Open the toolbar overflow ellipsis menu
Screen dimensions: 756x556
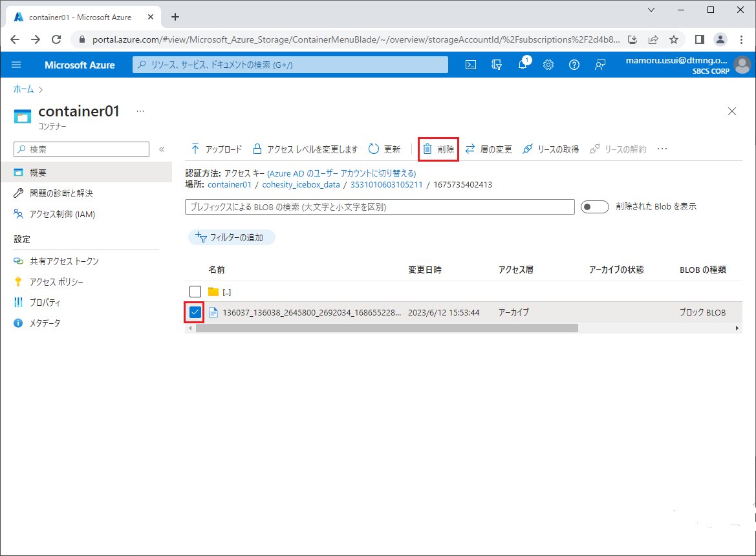coord(662,149)
